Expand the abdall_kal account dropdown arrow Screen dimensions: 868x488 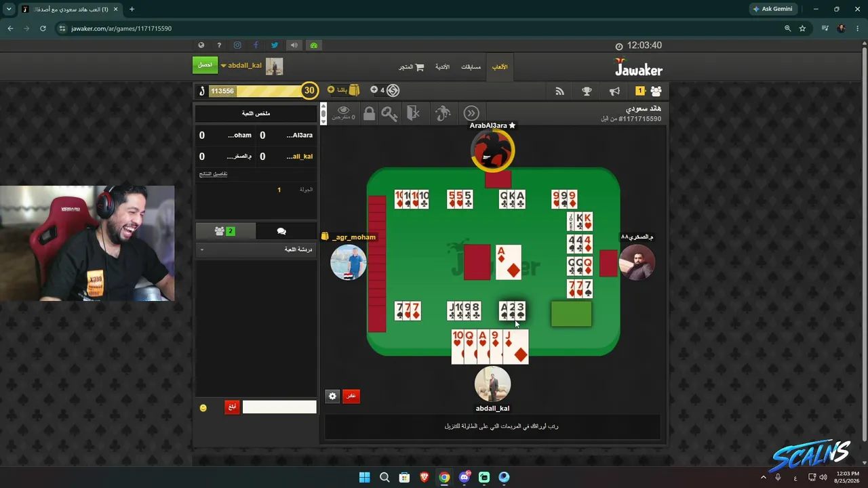click(x=223, y=66)
